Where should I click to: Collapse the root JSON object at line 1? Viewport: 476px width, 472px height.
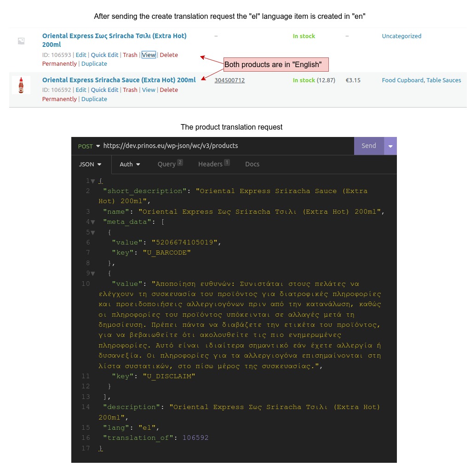point(93,181)
